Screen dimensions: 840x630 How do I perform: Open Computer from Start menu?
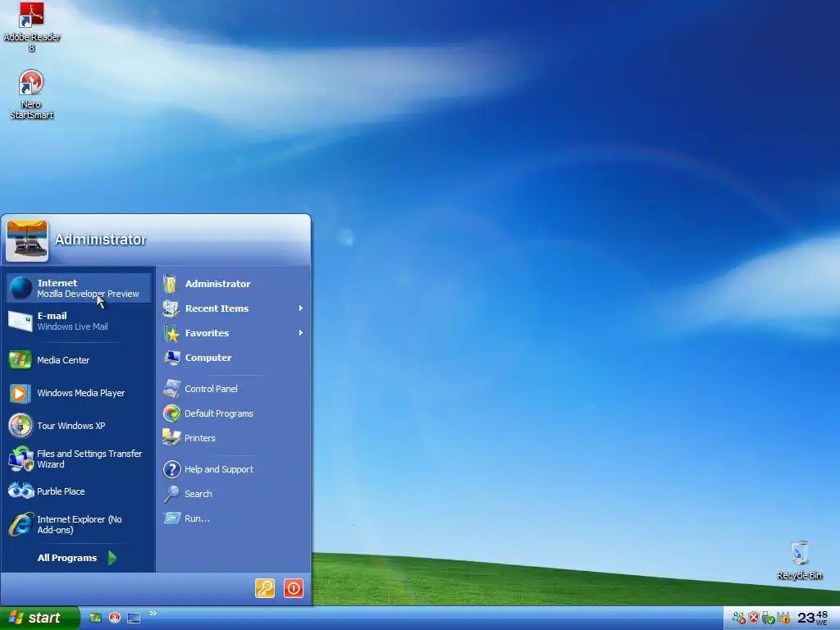coord(234,358)
